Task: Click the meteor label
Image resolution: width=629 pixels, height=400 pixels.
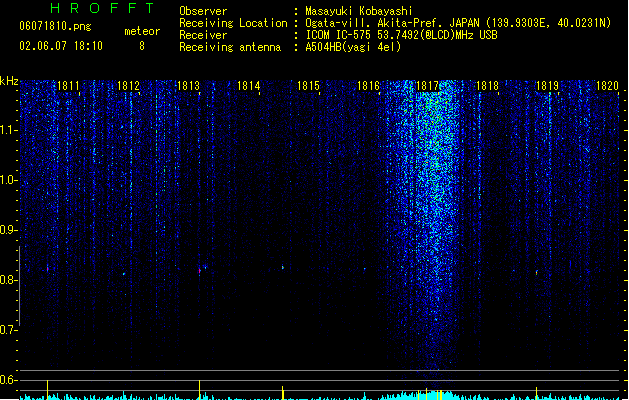Action: pyautogui.click(x=142, y=31)
